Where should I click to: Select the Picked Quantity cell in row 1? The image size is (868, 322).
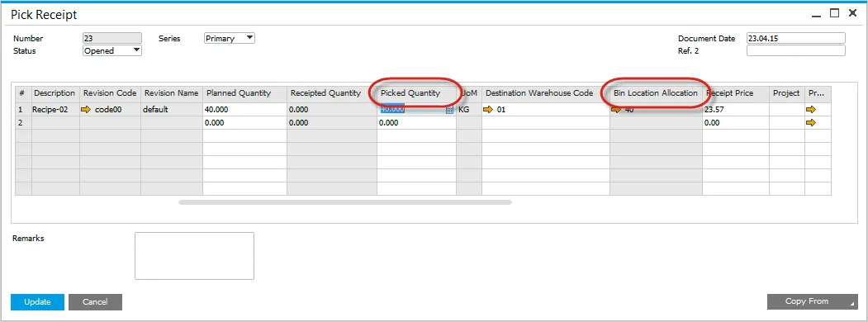[x=417, y=110]
